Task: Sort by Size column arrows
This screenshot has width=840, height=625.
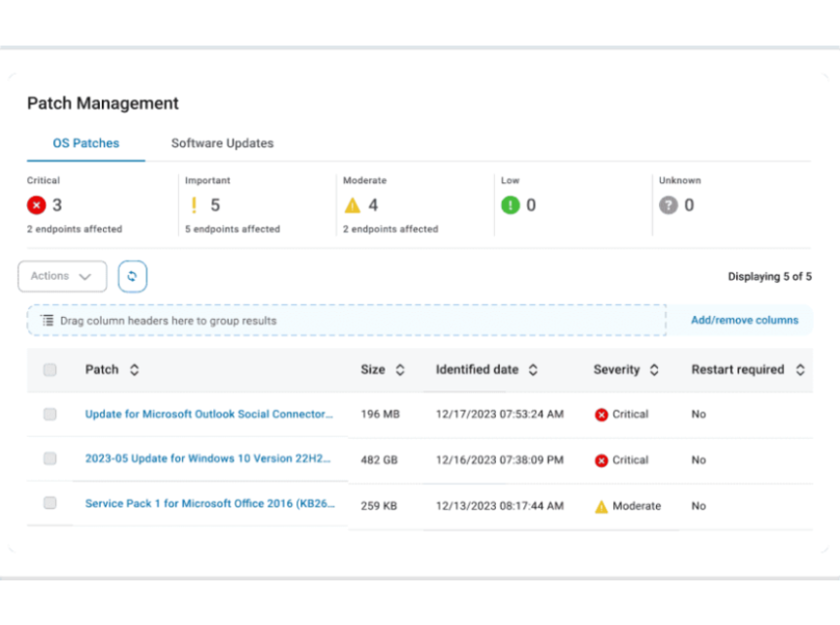Action: tap(399, 370)
